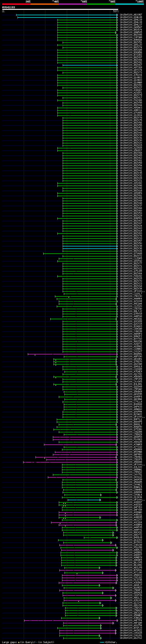146x644 pixels.
Task: Select the UniRef100_B9GN56 label
Action: [131, 53]
